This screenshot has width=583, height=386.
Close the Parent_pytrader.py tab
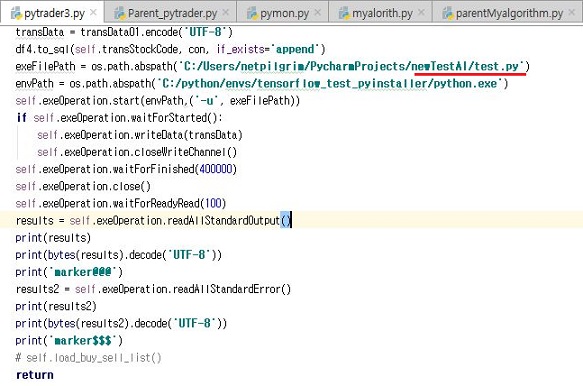[225, 13]
